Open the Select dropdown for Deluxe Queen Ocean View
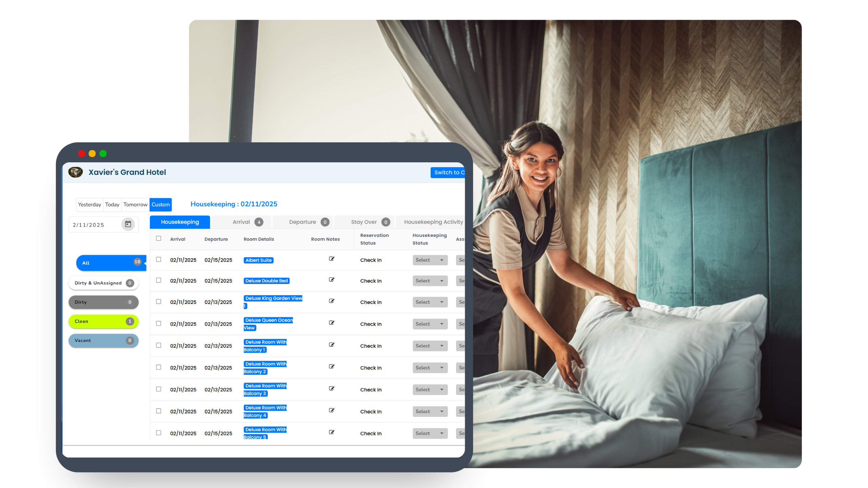Screen dimensions: 868x488 pyautogui.click(x=430, y=324)
